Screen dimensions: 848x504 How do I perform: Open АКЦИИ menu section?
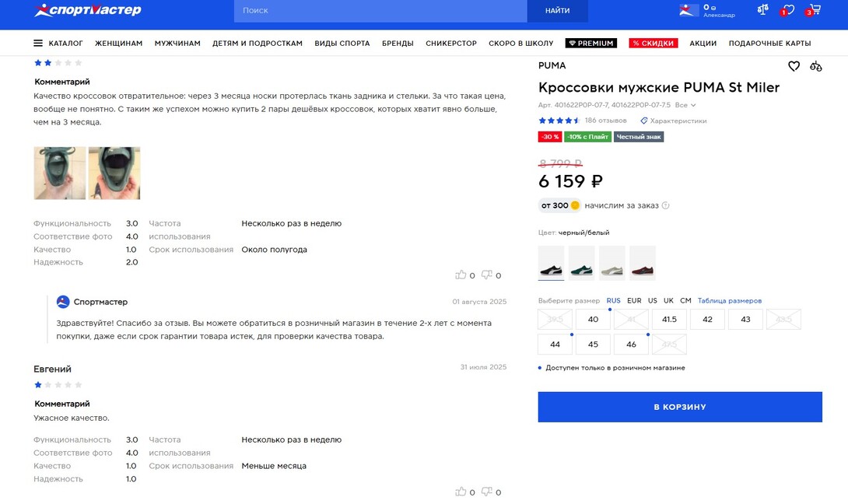pyautogui.click(x=703, y=44)
